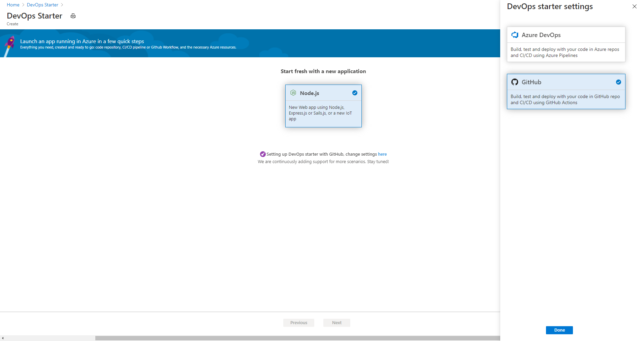Click the purple rocket icon near GitHub settings text
The image size is (644, 341).
(x=263, y=154)
